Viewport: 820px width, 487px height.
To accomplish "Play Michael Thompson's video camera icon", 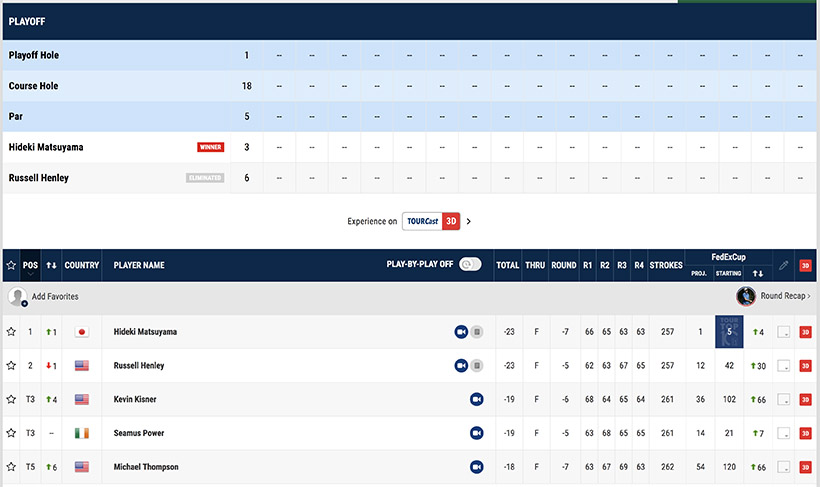I will (477, 467).
